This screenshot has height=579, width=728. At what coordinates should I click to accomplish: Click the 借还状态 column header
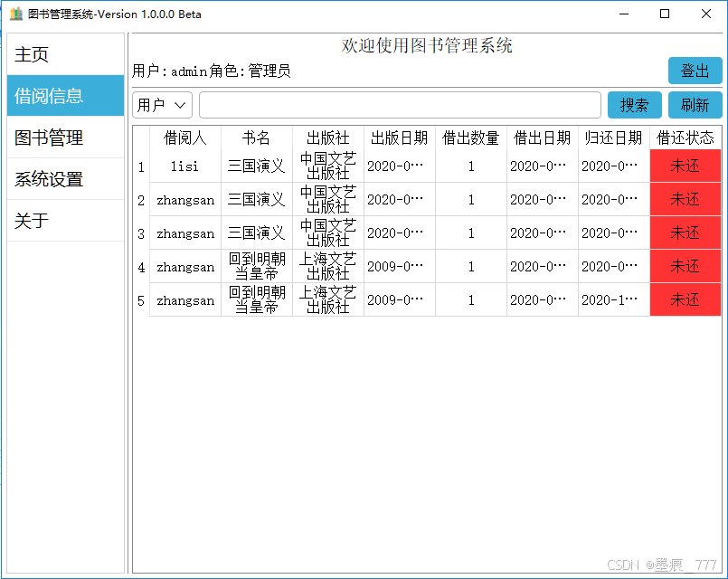pyautogui.click(x=685, y=138)
